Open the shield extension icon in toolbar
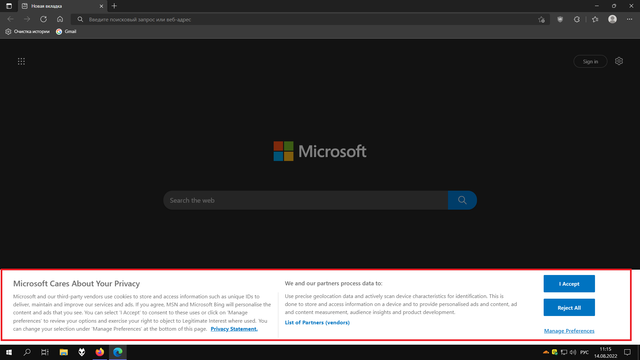The height and width of the screenshot is (360, 640). (x=560, y=19)
